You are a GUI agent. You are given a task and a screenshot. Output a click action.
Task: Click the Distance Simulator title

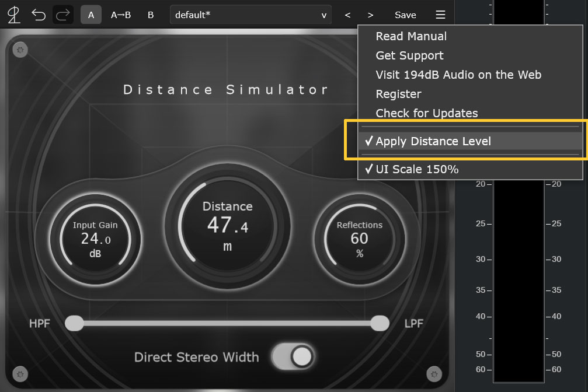(226, 90)
